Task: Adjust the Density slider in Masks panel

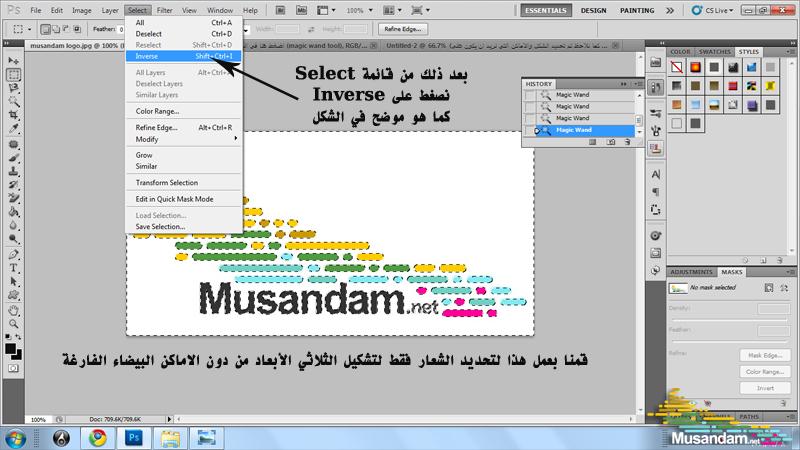Action: point(729,319)
